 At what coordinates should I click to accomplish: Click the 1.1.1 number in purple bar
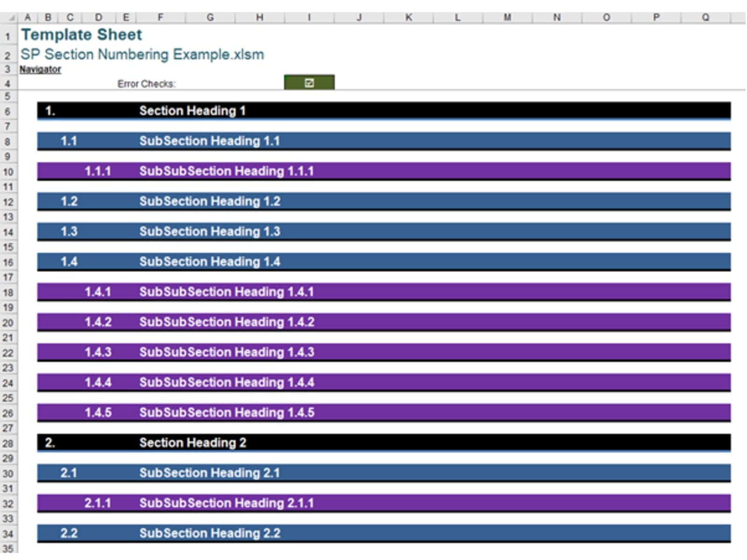pyautogui.click(x=98, y=171)
